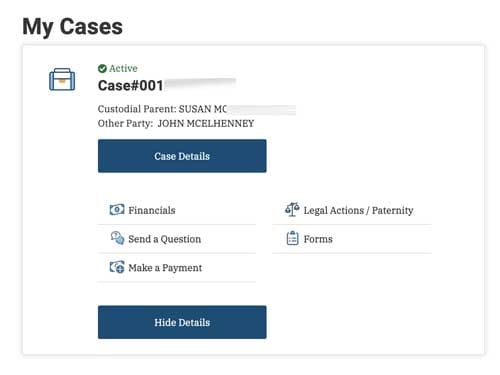Click the Send a Question chat icon
Image resolution: width=500 pixels, height=375 pixels.
click(x=117, y=238)
